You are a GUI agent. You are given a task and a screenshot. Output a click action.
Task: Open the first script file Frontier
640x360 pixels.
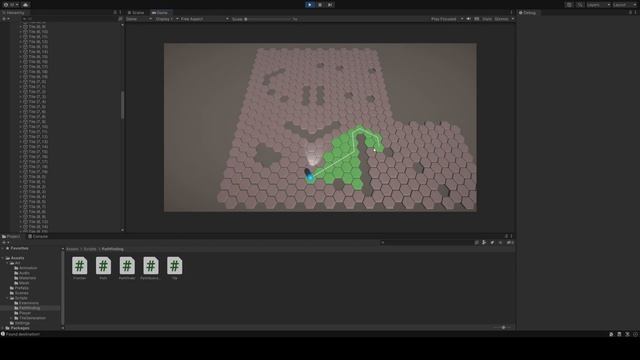80,268
